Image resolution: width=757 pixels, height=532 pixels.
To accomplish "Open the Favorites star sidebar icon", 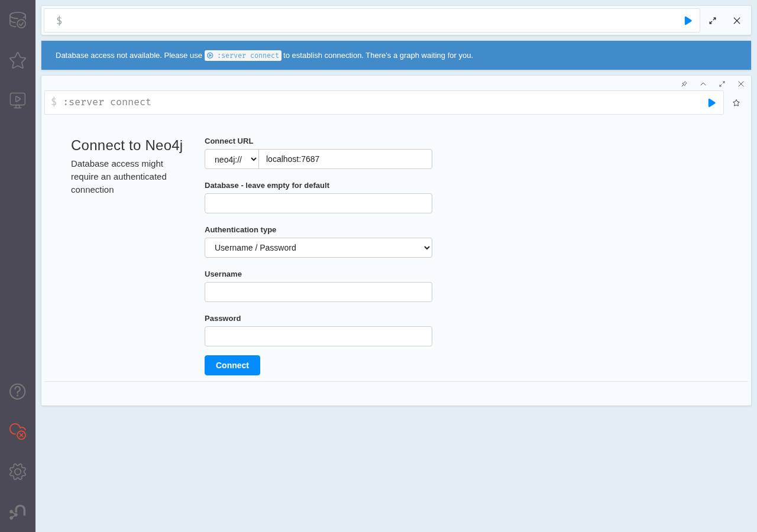I will 18,60.
